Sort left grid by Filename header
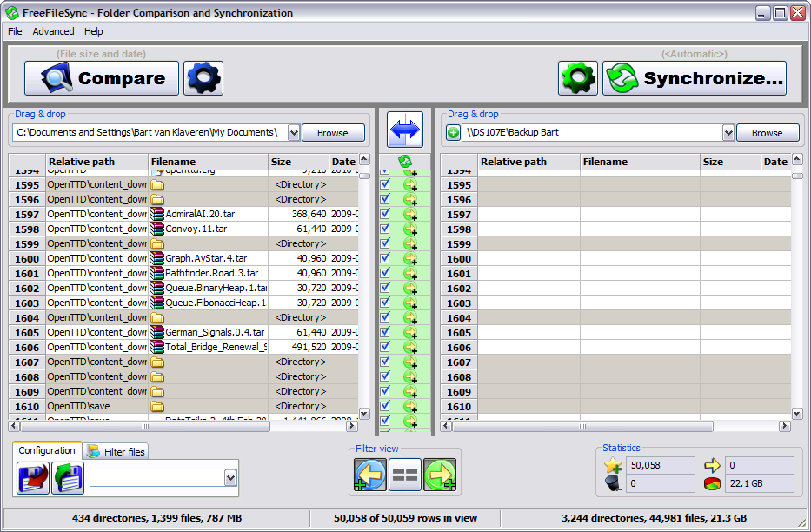Image resolution: width=811 pixels, height=532 pixels. pos(208,162)
